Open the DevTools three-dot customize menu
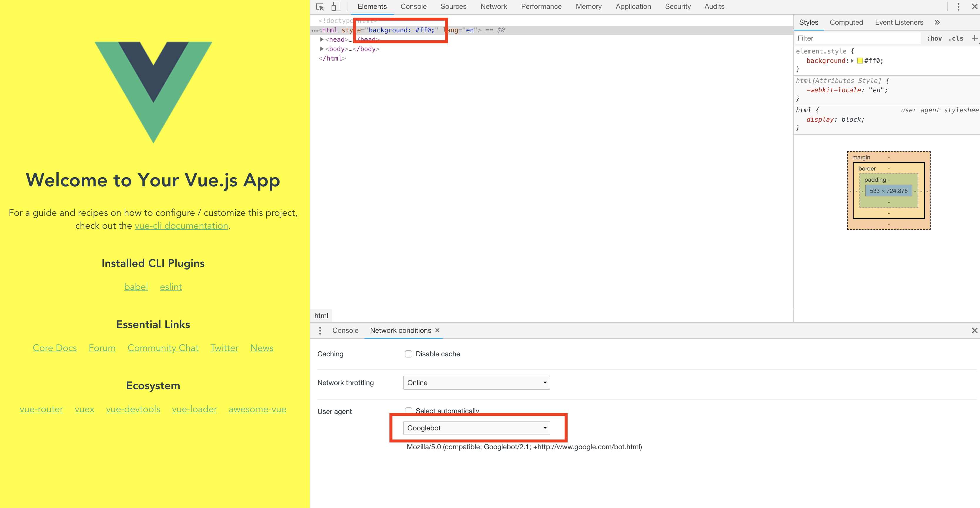This screenshot has height=508, width=980. coord(958,6)
